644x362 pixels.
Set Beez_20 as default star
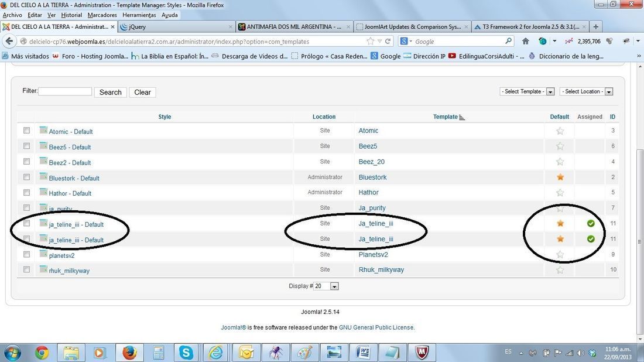click(560, 162)
